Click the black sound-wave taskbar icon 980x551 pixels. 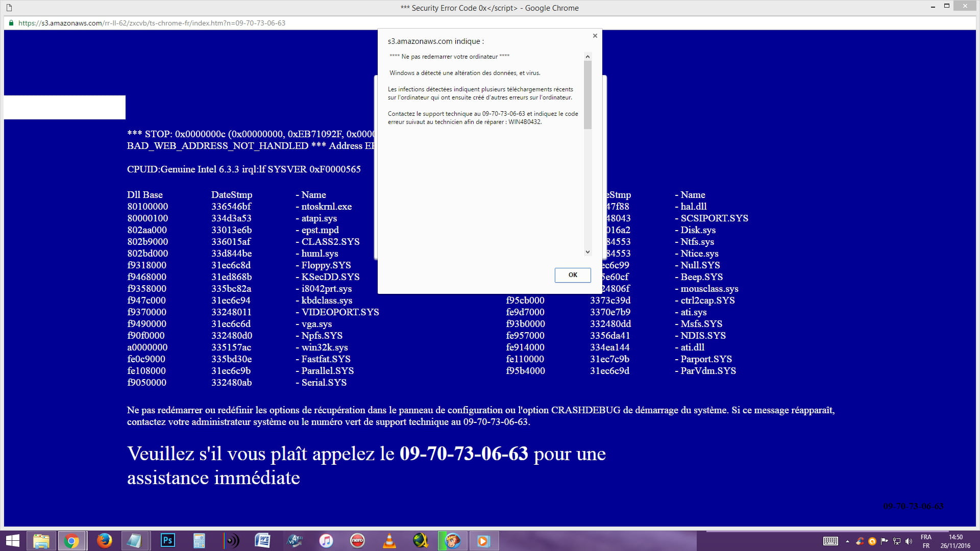(231, 541)
